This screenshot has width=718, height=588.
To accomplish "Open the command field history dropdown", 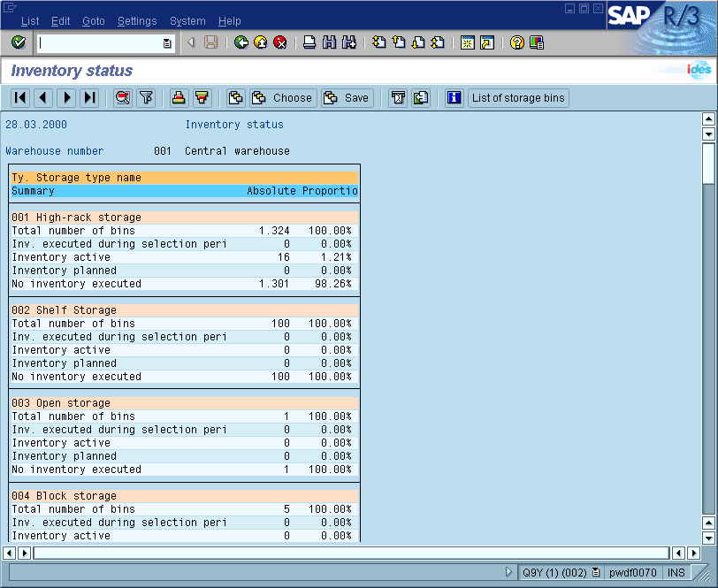I will tap(167, 42).
